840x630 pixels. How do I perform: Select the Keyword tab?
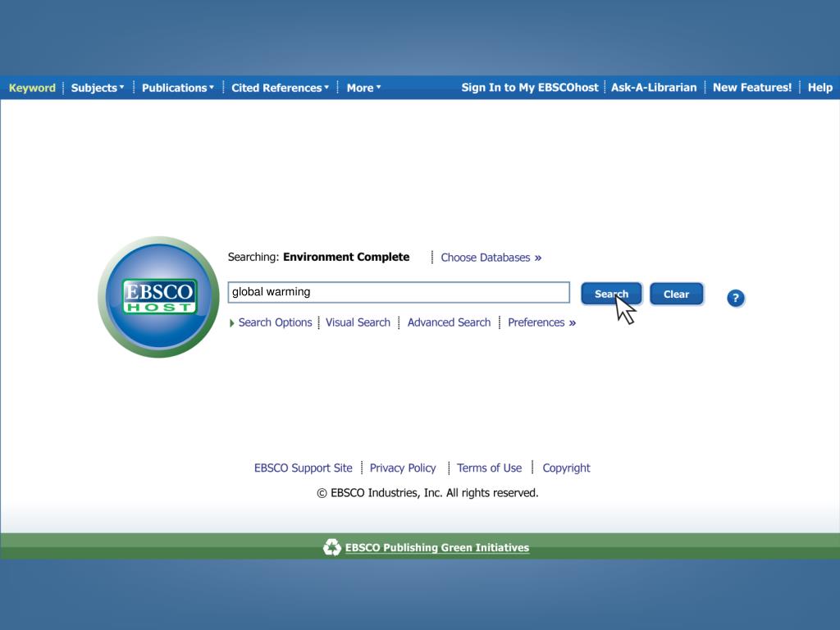coord(32,88)
